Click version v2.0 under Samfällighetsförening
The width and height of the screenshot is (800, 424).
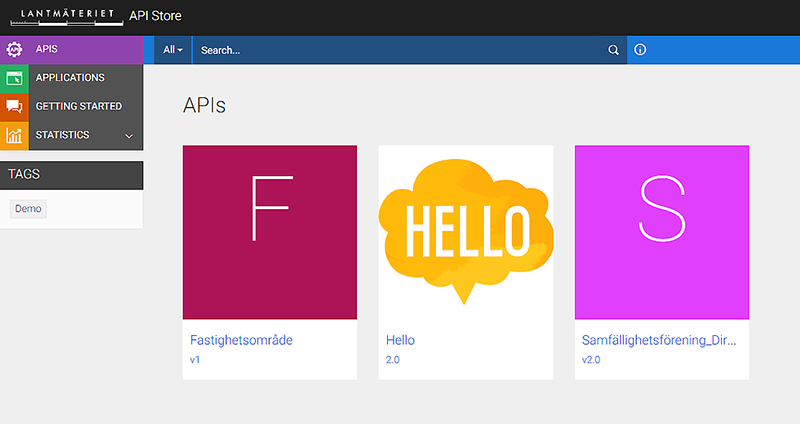pos(591,360)
